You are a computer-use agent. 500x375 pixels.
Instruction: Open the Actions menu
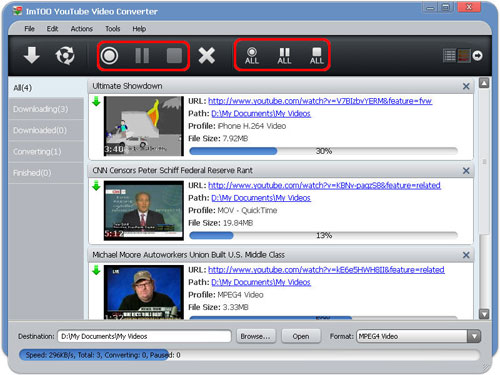coord(81,29)
